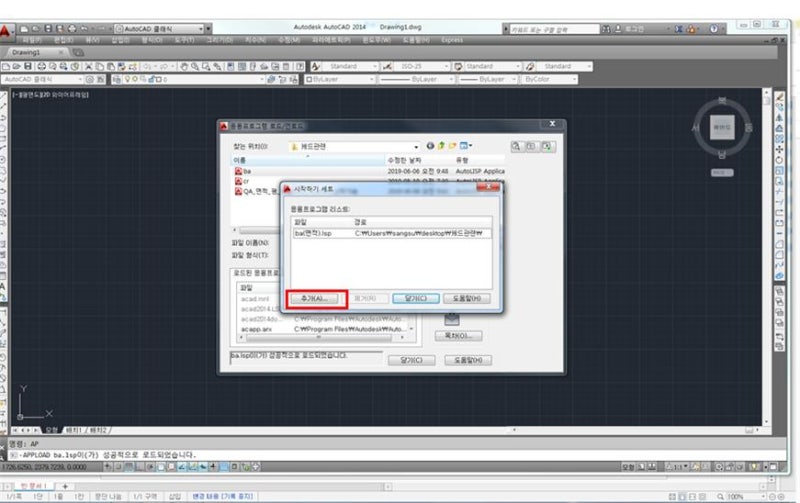Click the workspace settings gear icon
Screen dimensions: 800x503
[90, 80]
